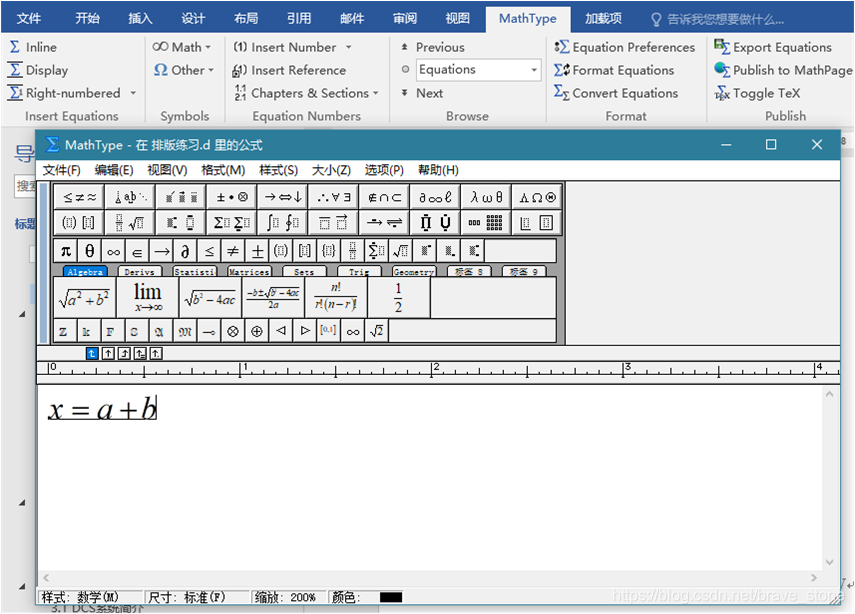Insert the square root of a²+b² expression
The height and width of the screenshot is (614, 855).
pyautogui.click(x=85, y=298)
